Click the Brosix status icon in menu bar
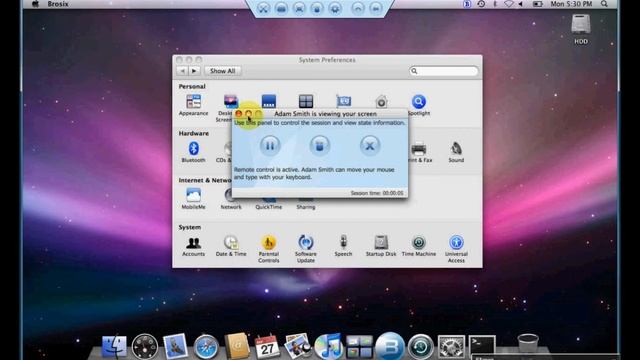 (467, 4)
